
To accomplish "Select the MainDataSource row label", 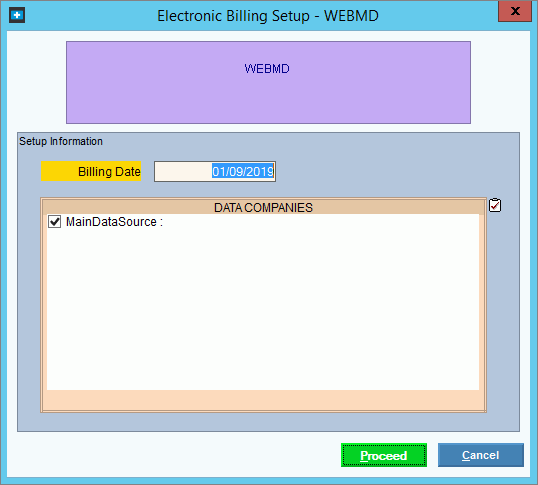I will tap(114, 222).
